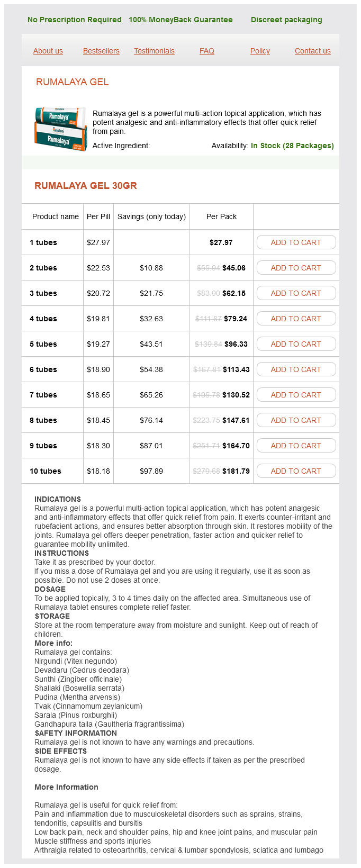Open the About us page
Image resolution: width=361 pixels, height=868 pixels.
pyautogui.click(x=48, y=51)
